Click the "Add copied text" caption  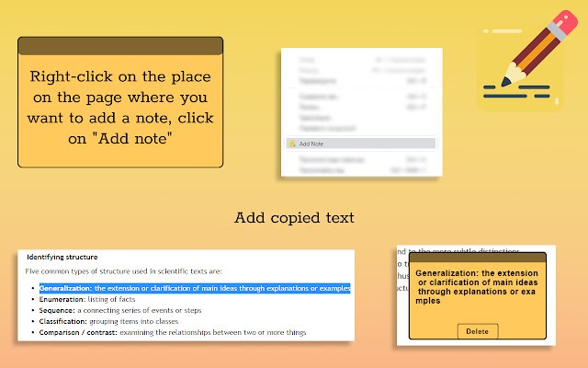coord(294,218)
